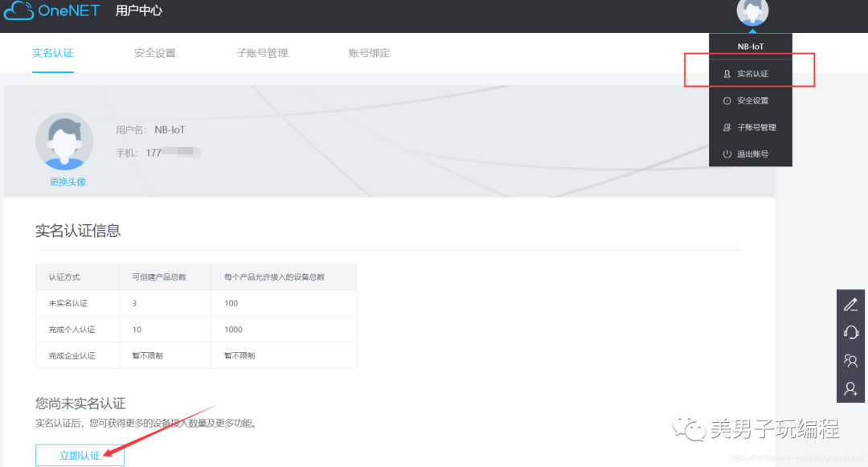This screenshot has width=868, height=467.
Task: Open the headset customer service icon
Action: click(850, 332)
